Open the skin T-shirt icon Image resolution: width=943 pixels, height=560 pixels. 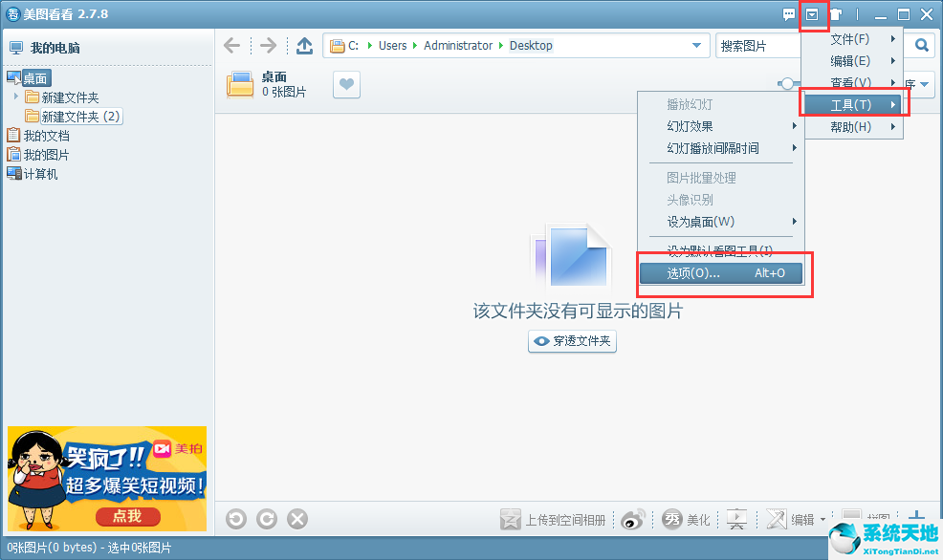[836, 14]
